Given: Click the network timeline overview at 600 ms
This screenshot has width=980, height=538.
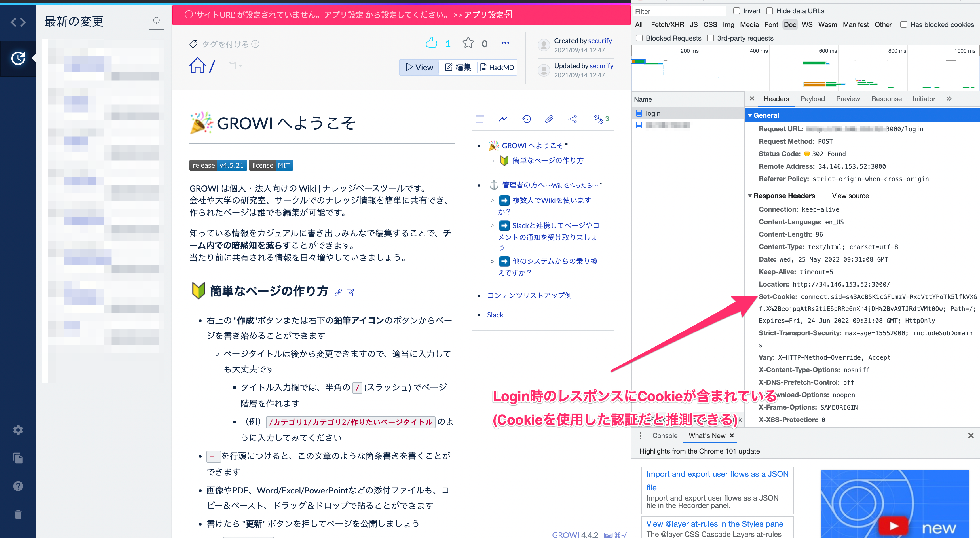Looking at the screenshot, I should pyautogui.click(x=838, y=68).
